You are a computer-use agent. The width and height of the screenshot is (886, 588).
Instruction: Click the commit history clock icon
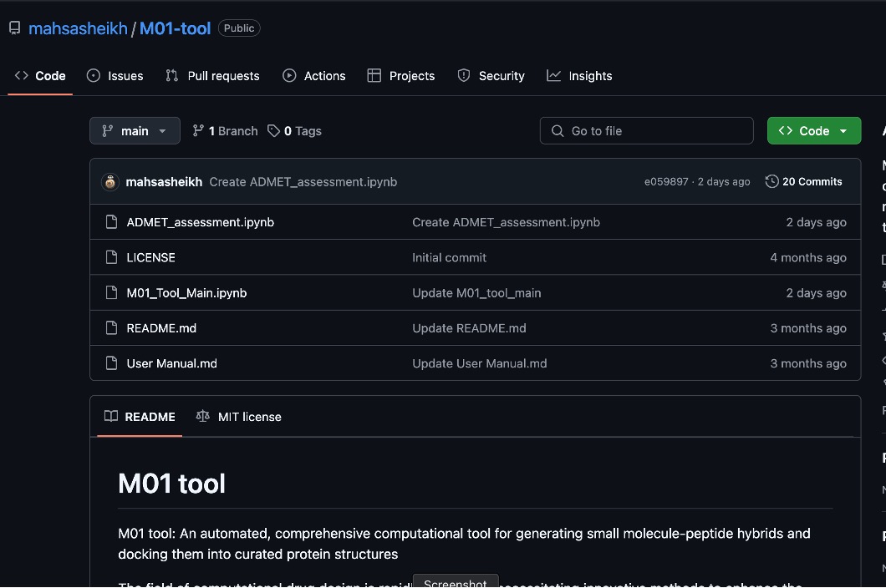(771, 182)
